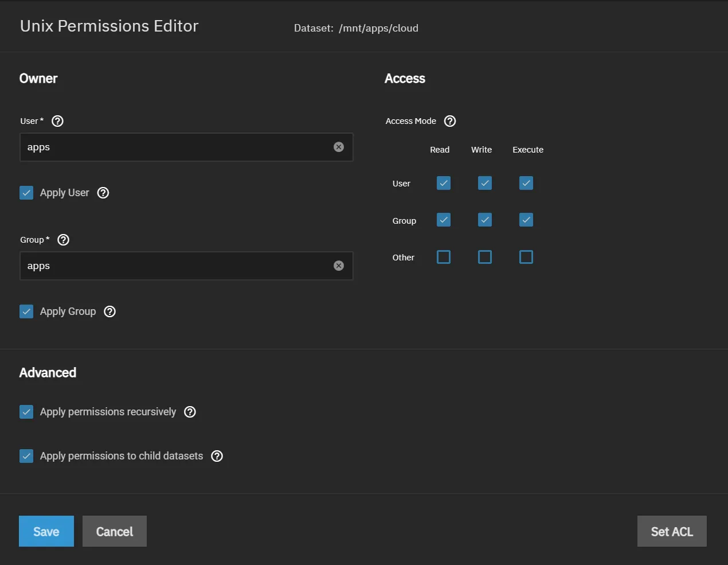
Task: Uncheck the Apply User checkbox
Action: pos(26,193)
